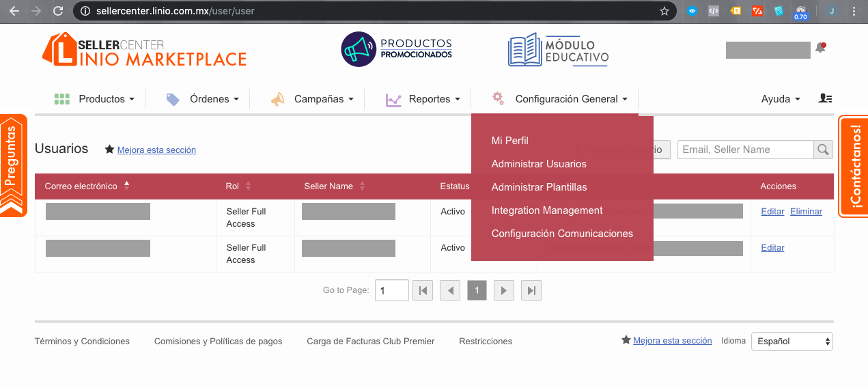Open Mejora esta sección link in footer
This screenshot has height=390, width=868.
coord(673,341)
